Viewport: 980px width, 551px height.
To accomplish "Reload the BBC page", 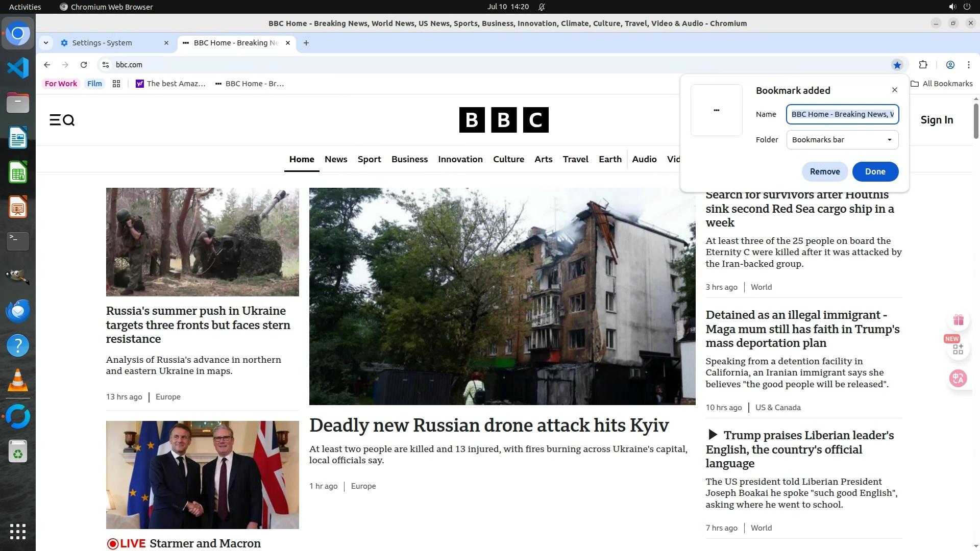I will pyautogui.click(x=84, y=65).
